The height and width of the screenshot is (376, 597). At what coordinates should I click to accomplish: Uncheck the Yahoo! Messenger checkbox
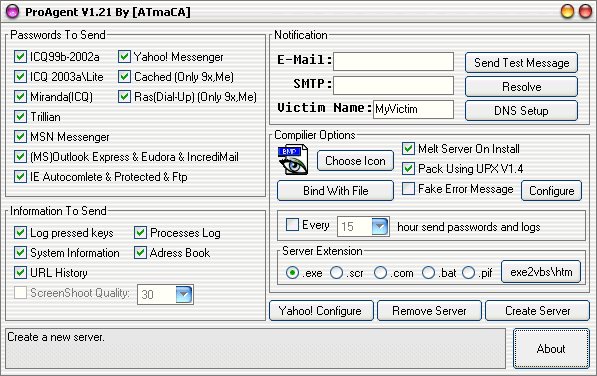(x=124, y=57)
